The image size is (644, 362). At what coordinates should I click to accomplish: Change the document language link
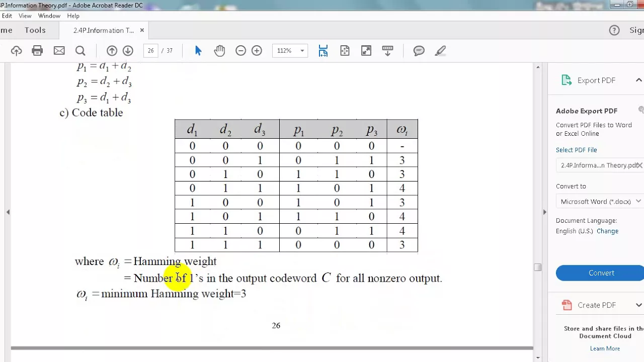click(x=607, y=231)
